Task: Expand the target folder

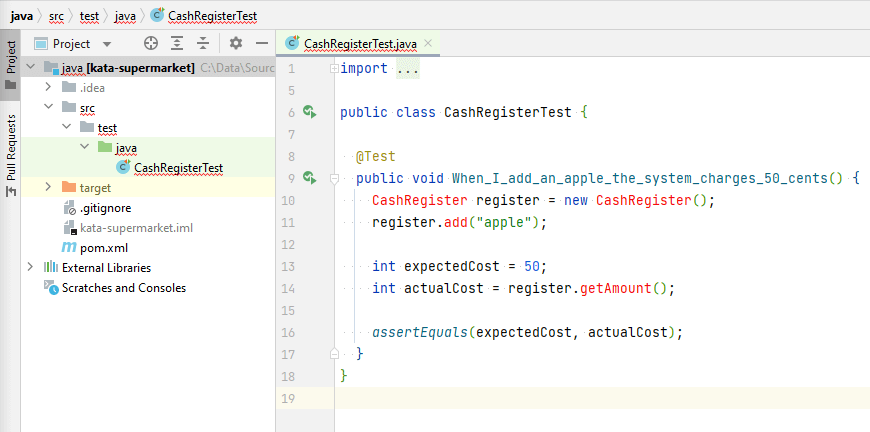Action: [47, 187]
